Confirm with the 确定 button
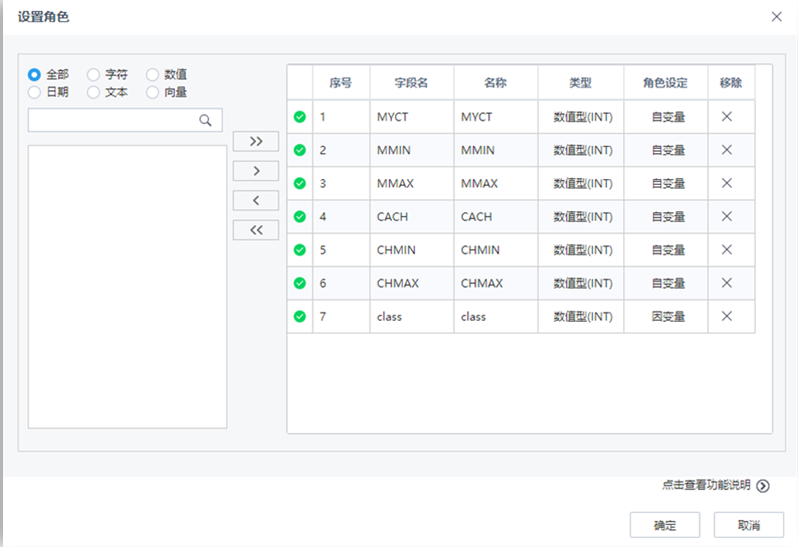The width and height of the screenshot is (798, 547). [x=664, y=525]
